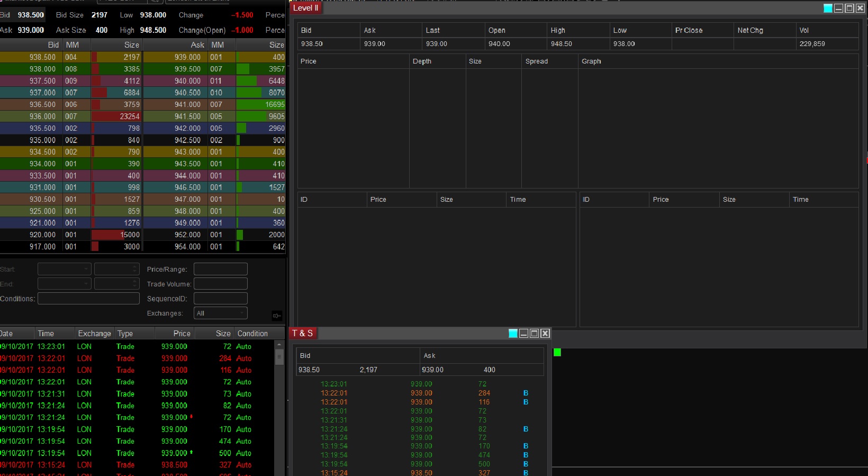Screen dimensions: 868x476
Task: Maximize the T & S window
Action: (535, 333)
